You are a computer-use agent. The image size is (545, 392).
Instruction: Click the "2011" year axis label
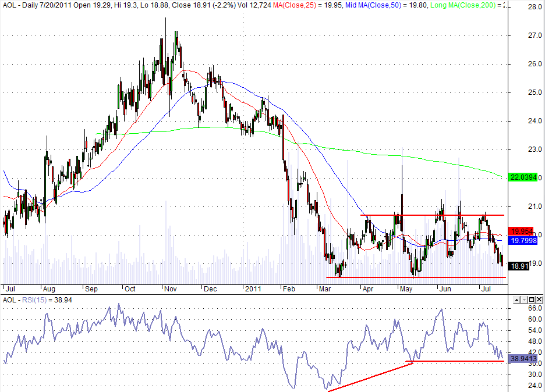coord(253,289)
